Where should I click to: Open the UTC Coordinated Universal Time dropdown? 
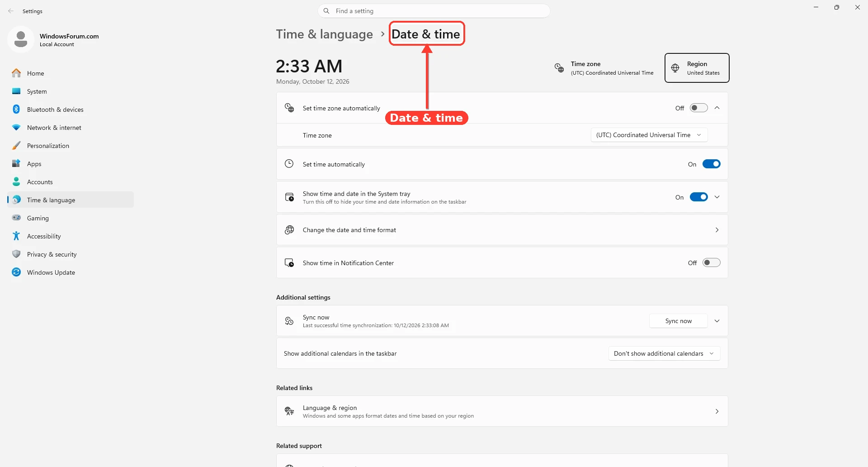click(x=649, y=135)
